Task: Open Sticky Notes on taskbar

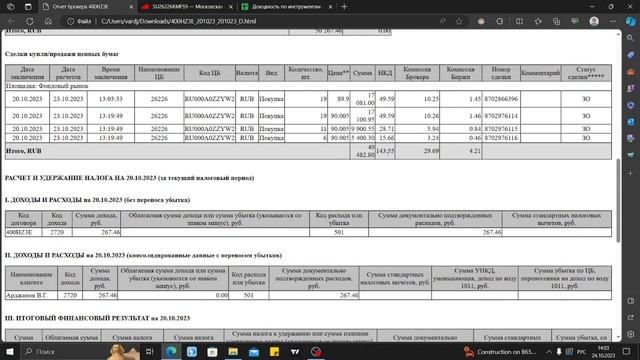Action: point(274,351)
